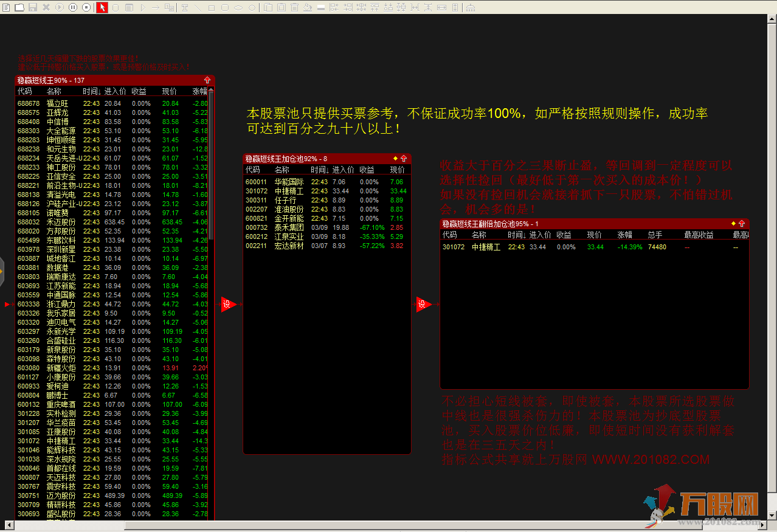This screenshot has height=532, width=777.
Task: Click the 稳赢短线王翻倍加仓池95% - 1 panel title
Action: point(490,224)
